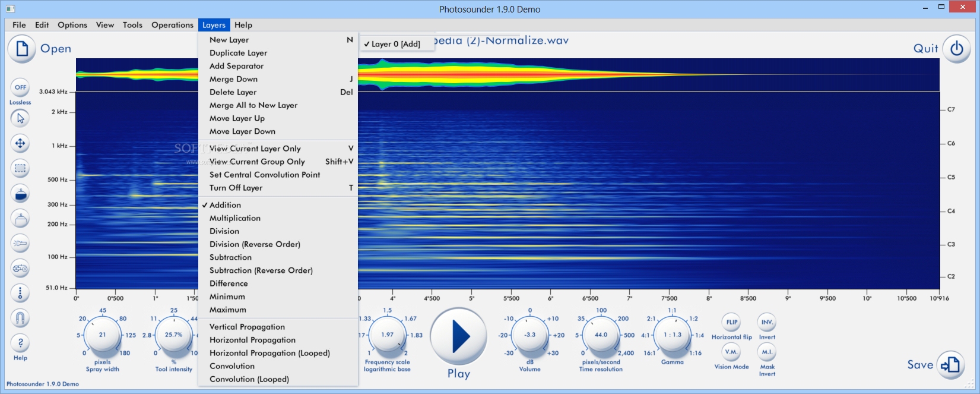980x394 pixels.
Task: Toggle the Lossless OFF switch
Action: [20, 87]
